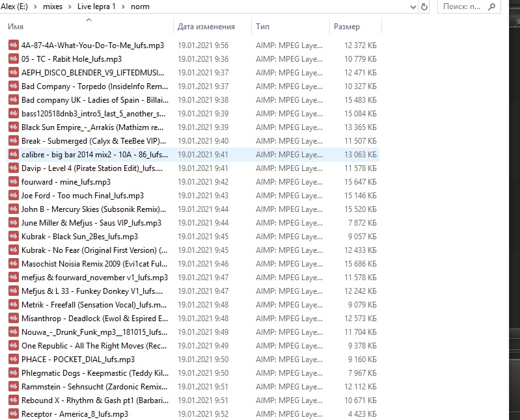The height and width of the screenshot is (420, 520).
Task: Click the search box Поиск
Action: click(469, 7)
